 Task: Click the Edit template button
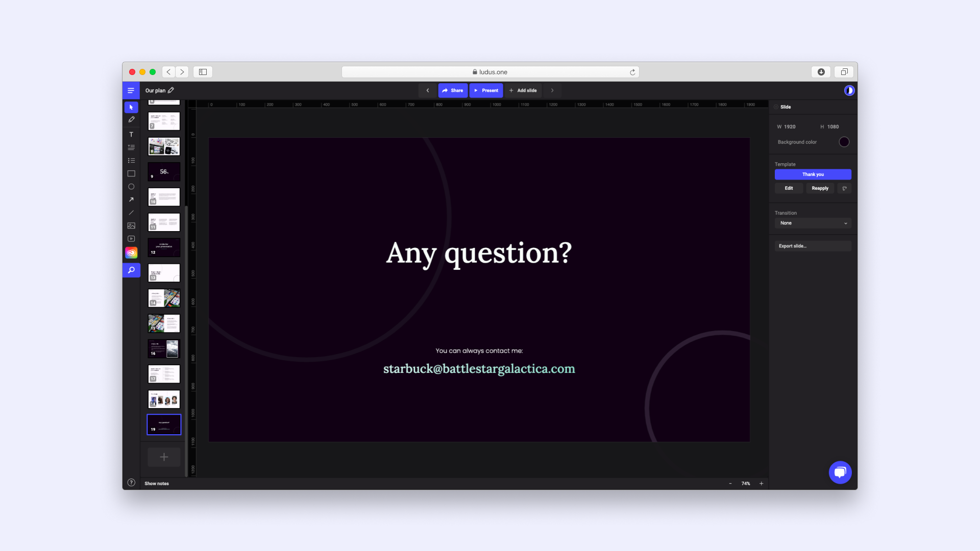[x=790, y=188]
